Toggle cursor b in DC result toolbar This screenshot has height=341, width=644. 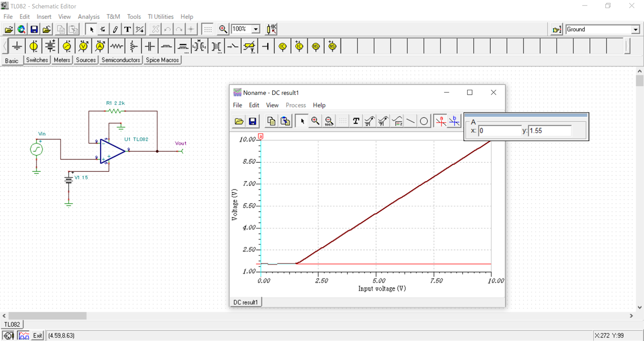[x=454, y=121]
